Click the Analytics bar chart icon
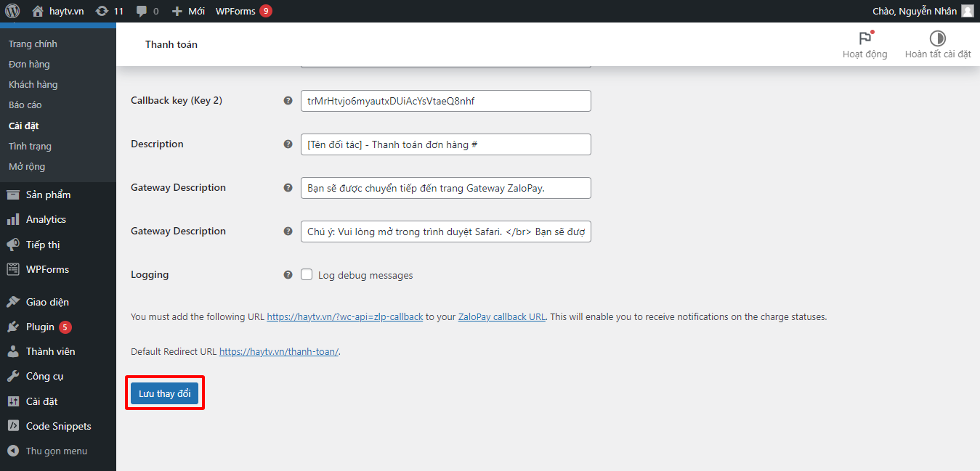The width and height of the screenshot is (980, 471). click(x=13, y=219)
